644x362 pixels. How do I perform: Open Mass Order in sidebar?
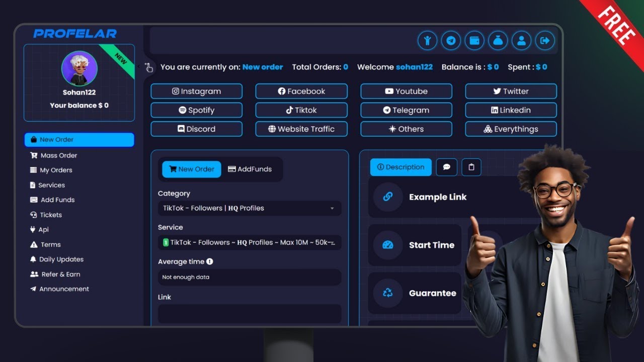54,155
